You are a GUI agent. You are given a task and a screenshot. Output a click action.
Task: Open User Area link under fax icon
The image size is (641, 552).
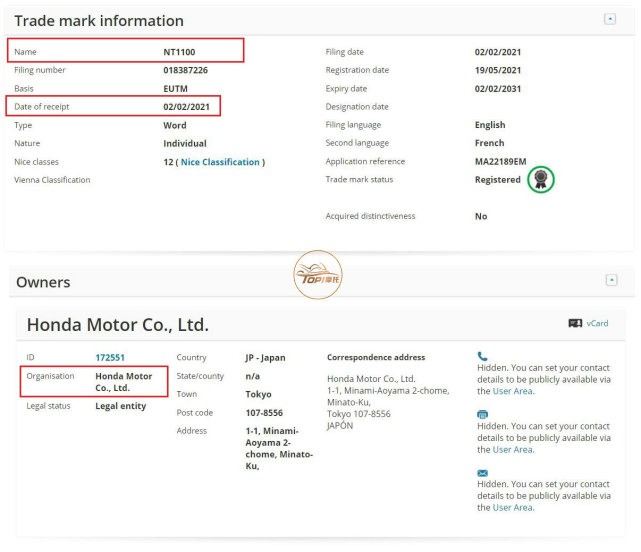coord(512,449)
